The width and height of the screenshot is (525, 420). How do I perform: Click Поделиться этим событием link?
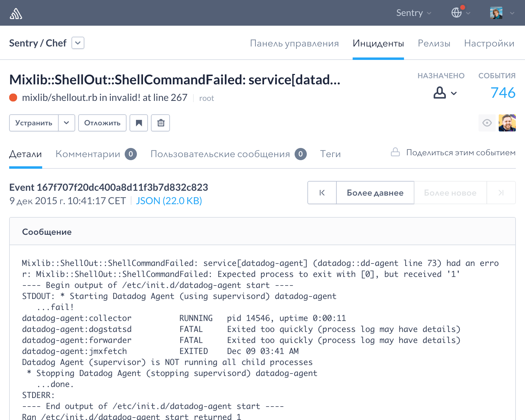461,152
